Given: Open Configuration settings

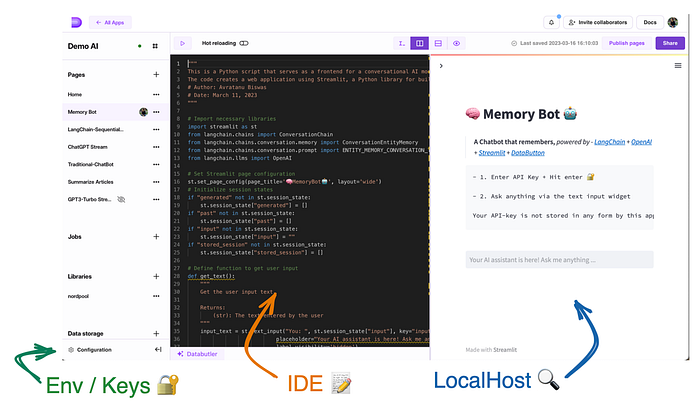Looking at the screenshot, I should (90, 350).
